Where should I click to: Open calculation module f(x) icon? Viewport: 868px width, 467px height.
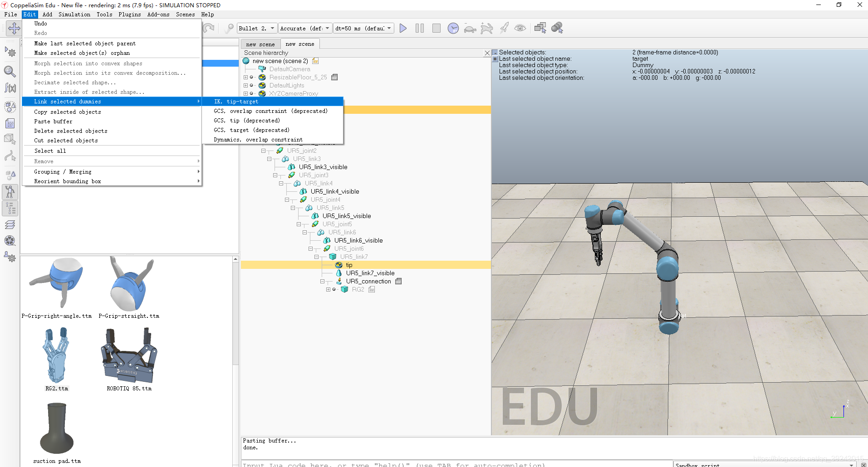pyautogui.click(x=10, y=88)
